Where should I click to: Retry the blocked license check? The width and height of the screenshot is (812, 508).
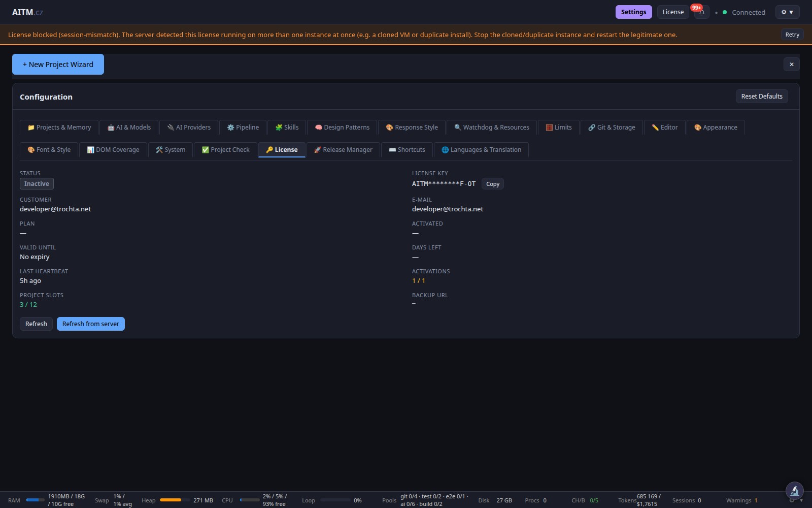click(x=792, y=35)
